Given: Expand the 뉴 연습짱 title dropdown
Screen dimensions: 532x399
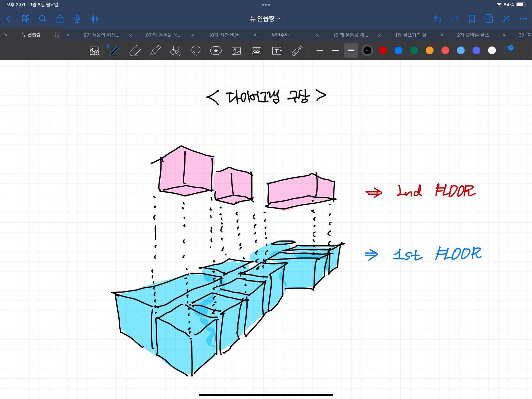Looking at the screenshot, I should pyautogui.click(x=265, y=19).
